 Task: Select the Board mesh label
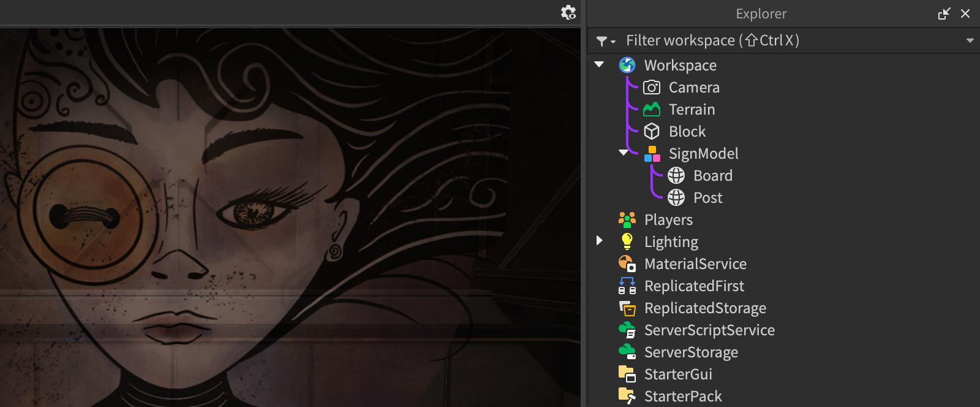pyautogui.click(x=713, y=175)
